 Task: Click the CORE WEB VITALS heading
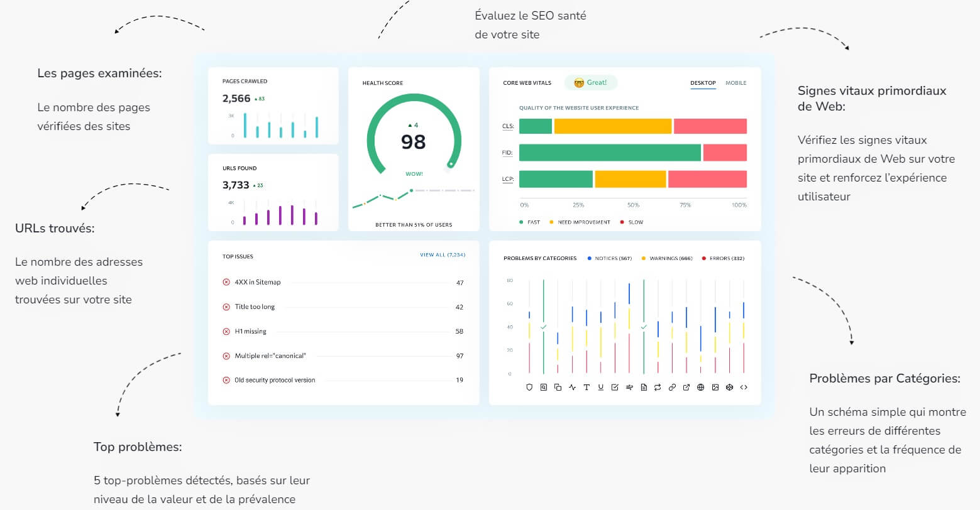[527, 83]
